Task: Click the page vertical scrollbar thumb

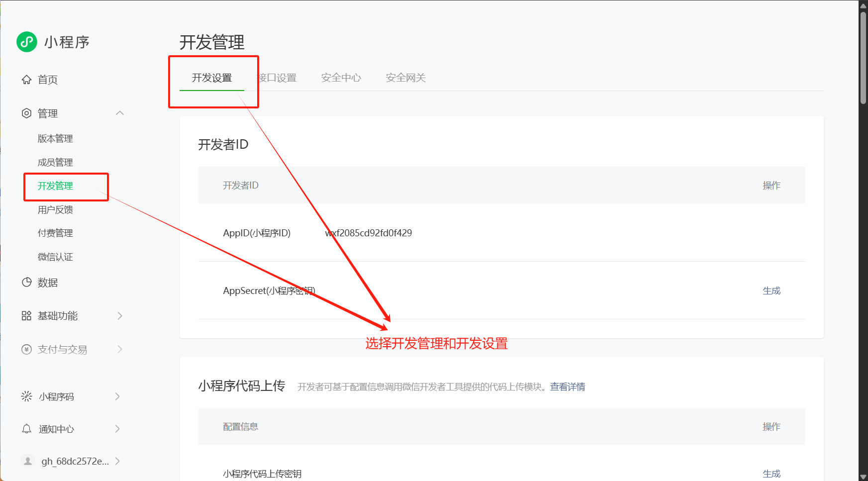Action: tap(863, 57)
